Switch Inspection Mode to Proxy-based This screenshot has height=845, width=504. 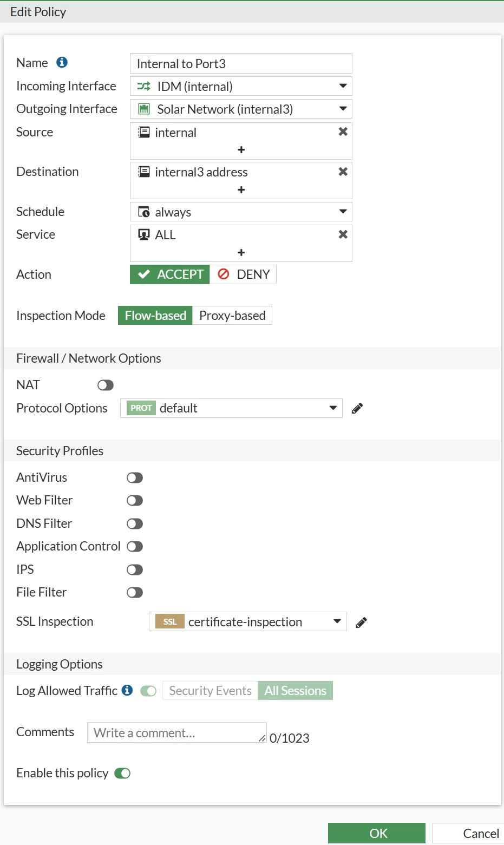tap(232, 316)
